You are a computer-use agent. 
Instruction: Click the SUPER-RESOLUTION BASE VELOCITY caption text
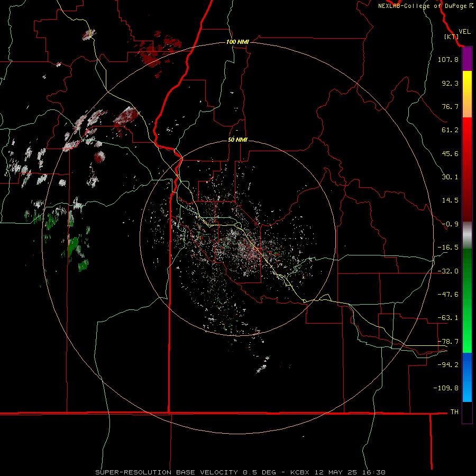167,472
